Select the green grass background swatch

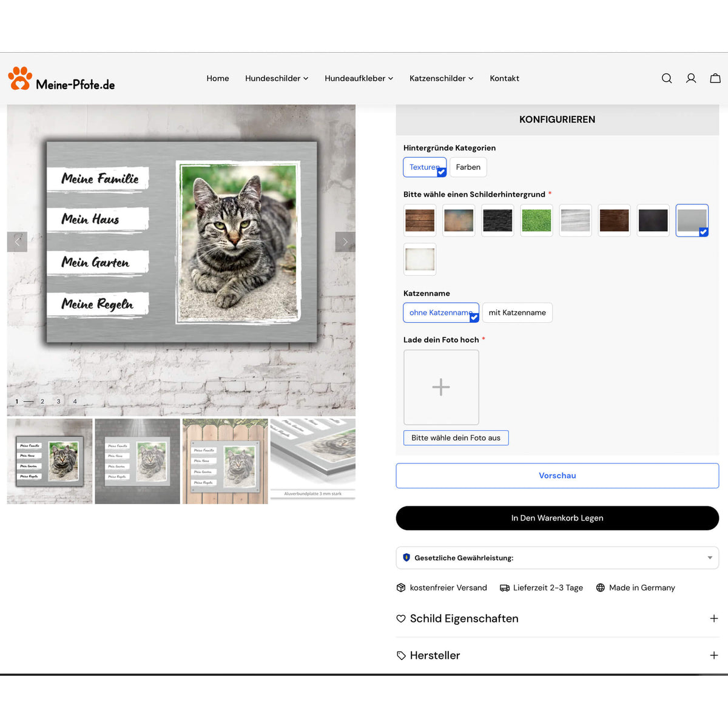[x=536, y=220]
